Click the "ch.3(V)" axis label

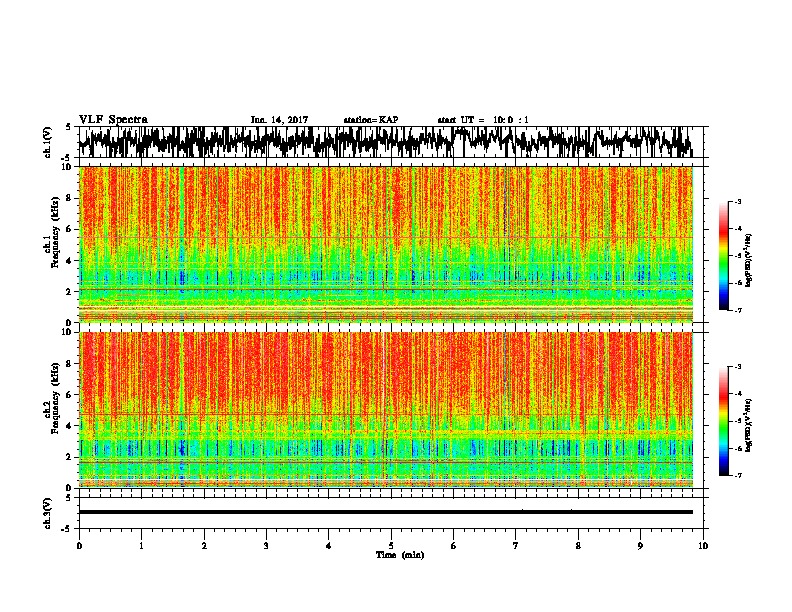pos(48,513)
